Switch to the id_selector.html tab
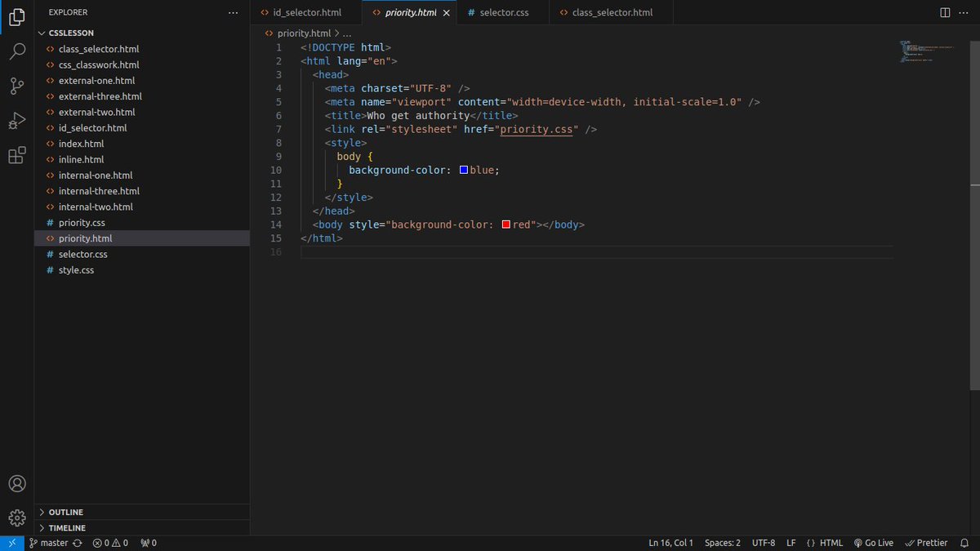 306,12
